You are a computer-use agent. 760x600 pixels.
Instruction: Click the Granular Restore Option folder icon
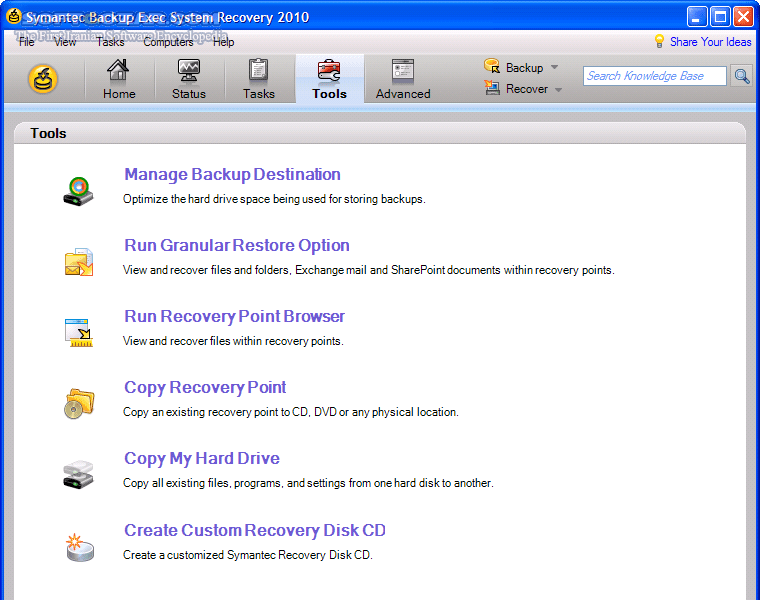click(x=79, y=262)
